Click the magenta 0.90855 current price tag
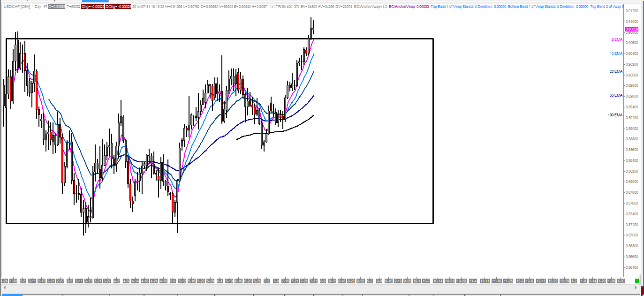 pos(632,29)
